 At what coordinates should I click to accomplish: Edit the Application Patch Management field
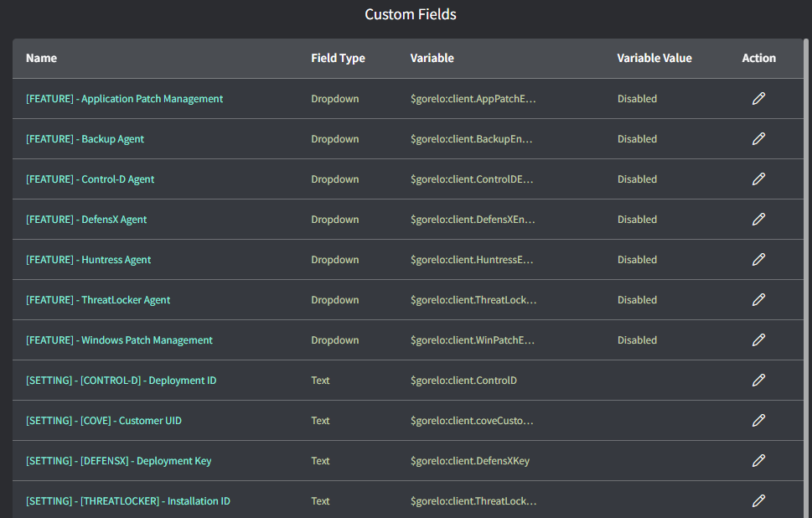click(758, 98)
